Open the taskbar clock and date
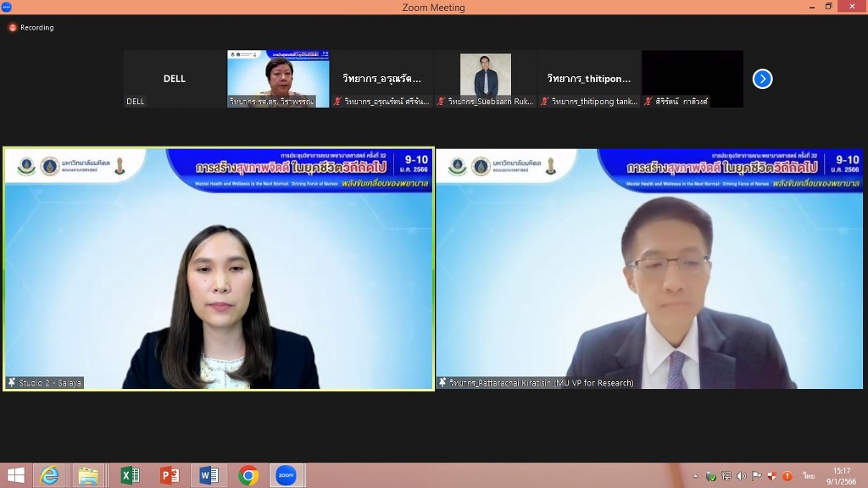The width and height of the screenshot is (868, 488). click(x=841, y=475)
